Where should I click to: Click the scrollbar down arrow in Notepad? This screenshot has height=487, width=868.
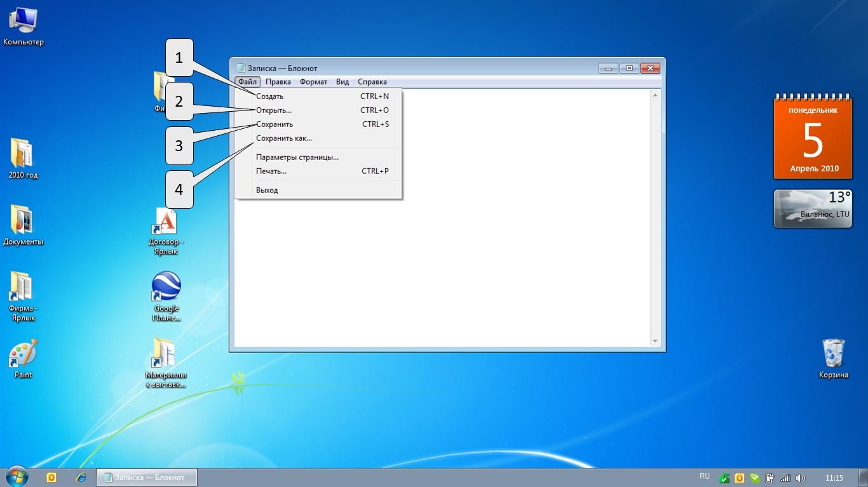656,342
